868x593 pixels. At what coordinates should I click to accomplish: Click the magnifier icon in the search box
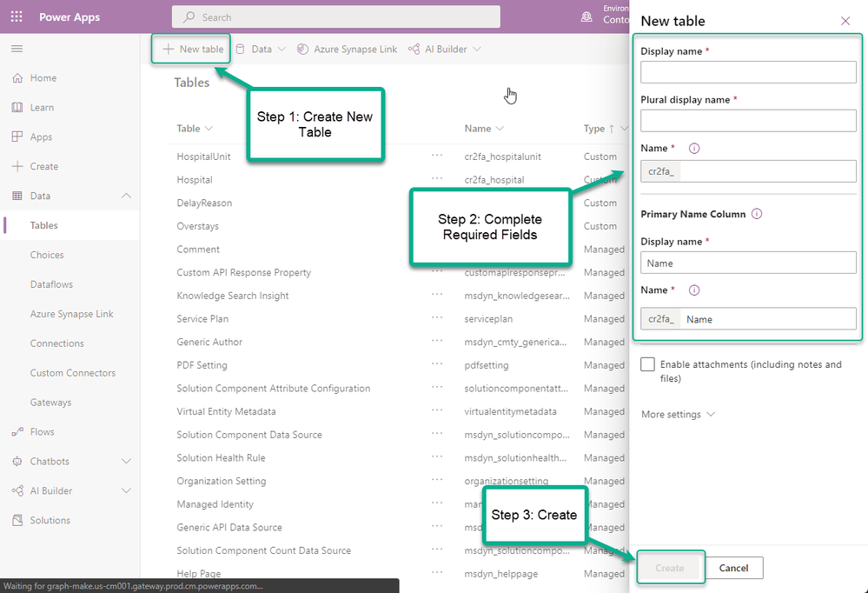pos(189,17)
